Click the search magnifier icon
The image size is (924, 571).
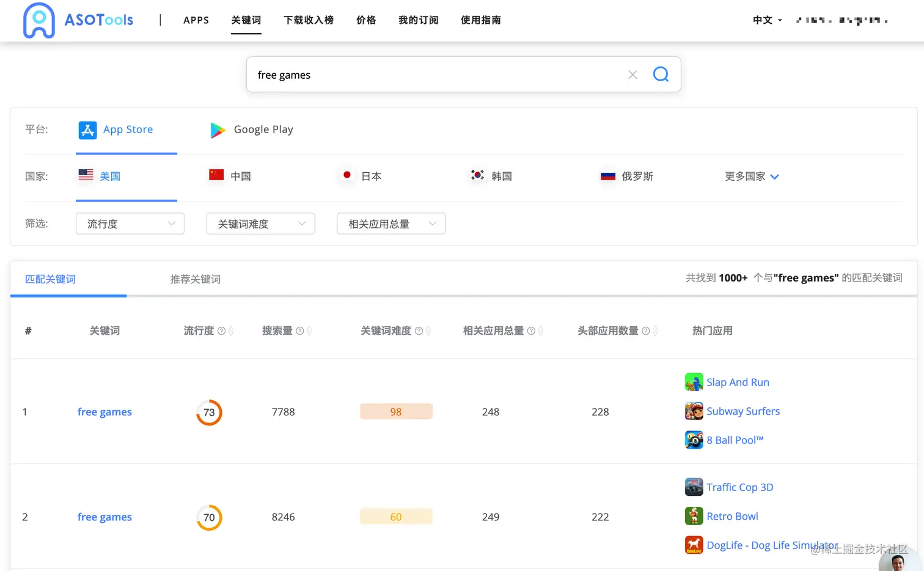pos(661,74)
